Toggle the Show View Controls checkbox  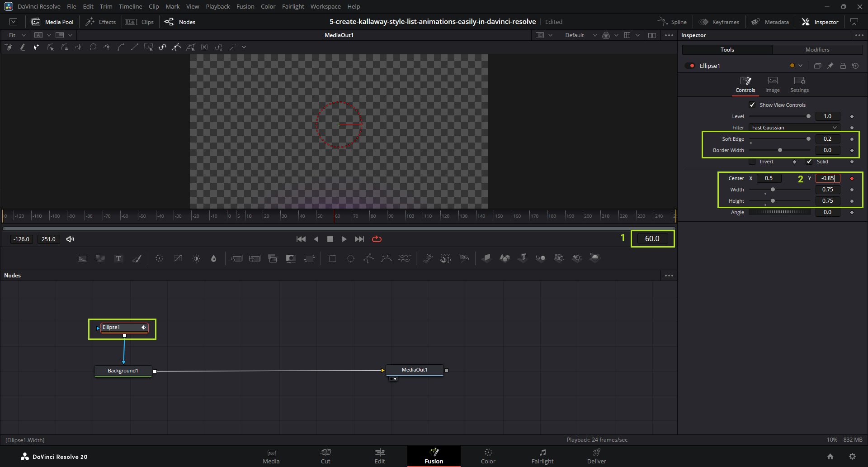tap(752, 105)
